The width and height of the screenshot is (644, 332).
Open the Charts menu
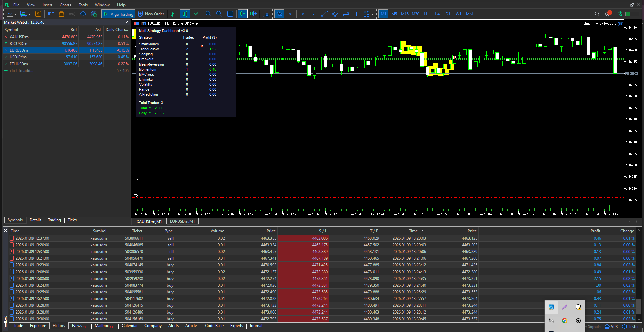(65, 5)
